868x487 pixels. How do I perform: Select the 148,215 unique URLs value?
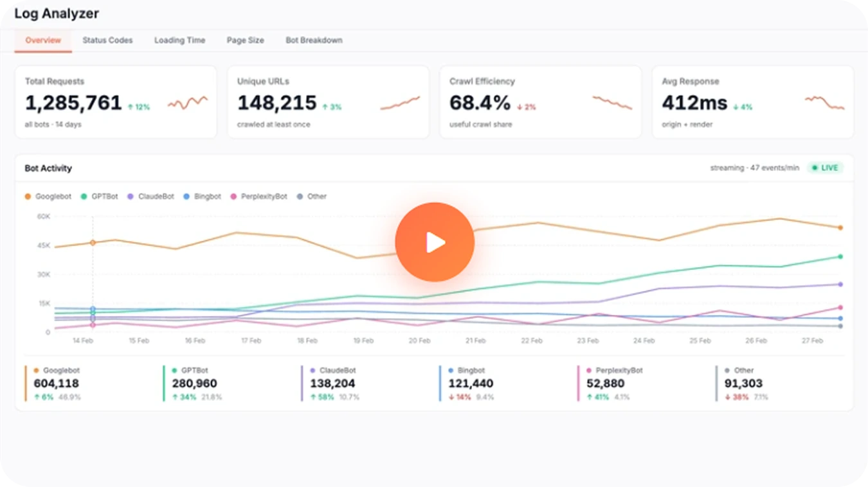pyautogui.click(x=277, y=103)
